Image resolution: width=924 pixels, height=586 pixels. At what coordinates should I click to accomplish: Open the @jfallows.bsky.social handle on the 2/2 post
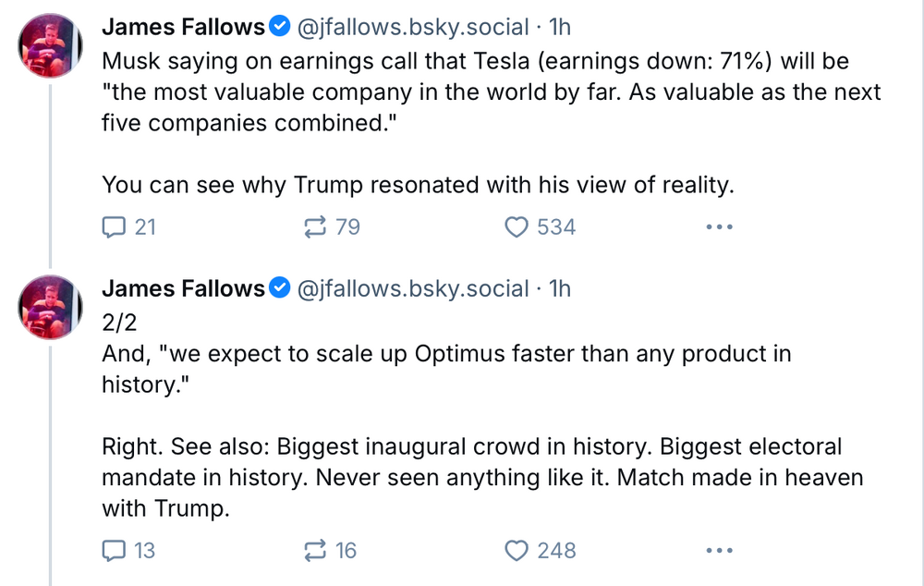click(x=412, y=289)
